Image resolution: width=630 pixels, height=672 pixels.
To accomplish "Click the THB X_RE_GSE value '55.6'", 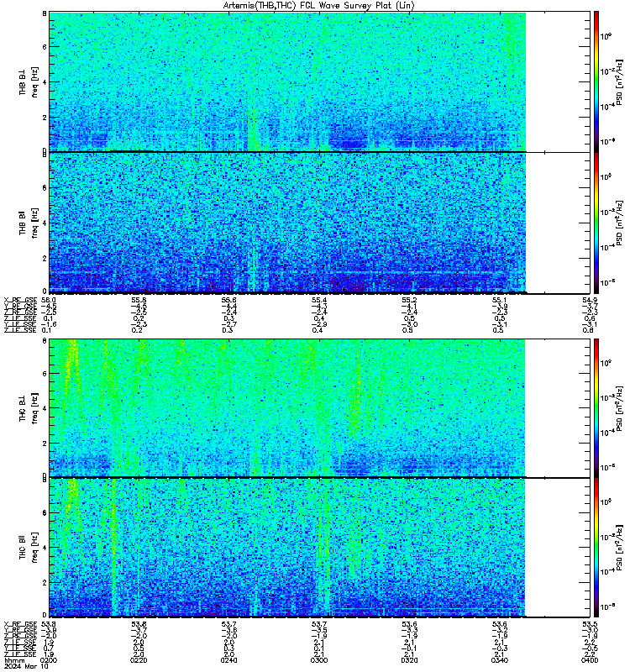I will pyautogui.click(x=228, y=301).
